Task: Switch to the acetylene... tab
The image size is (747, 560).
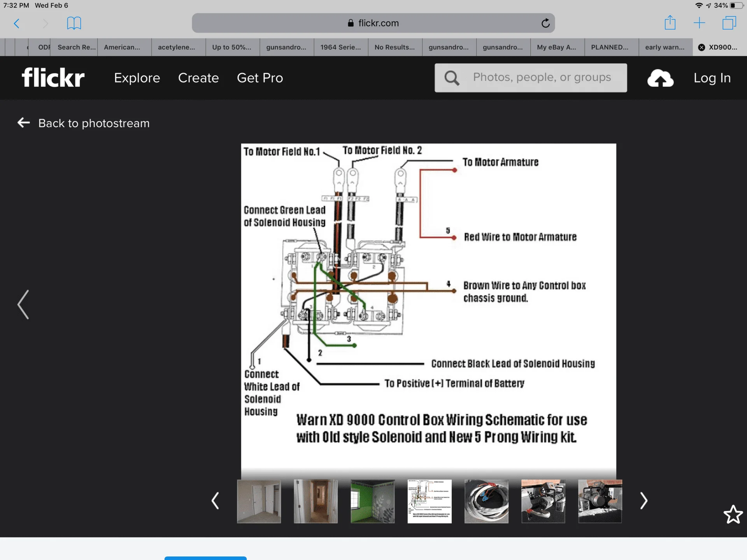Action: [x=179, y=47]
